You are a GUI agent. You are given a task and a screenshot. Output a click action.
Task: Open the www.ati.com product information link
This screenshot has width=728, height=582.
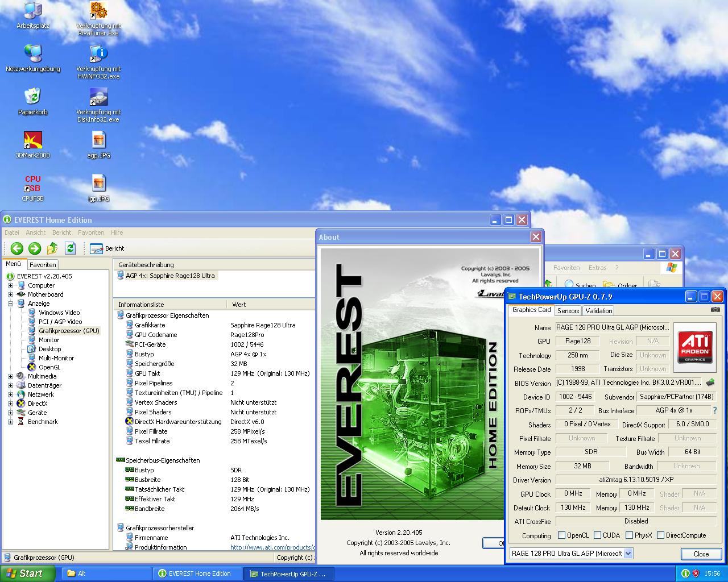pyautogui.click(x=272, y=547)
